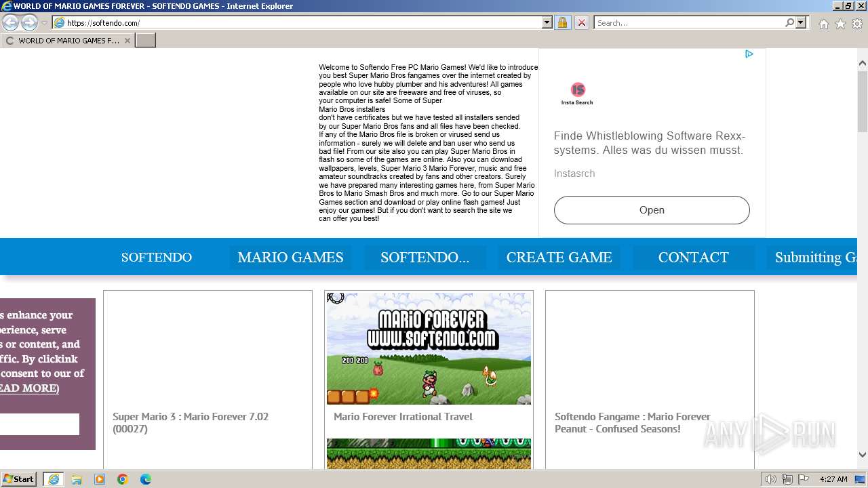Click the network tray icon
The width and height of the screenshot is (868, 488).
[787, 479]
